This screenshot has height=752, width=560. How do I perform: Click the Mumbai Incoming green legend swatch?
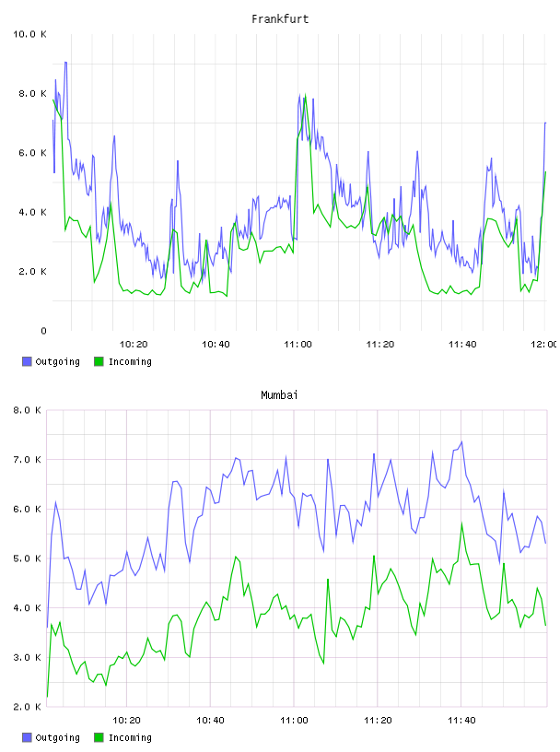point(99,737)
